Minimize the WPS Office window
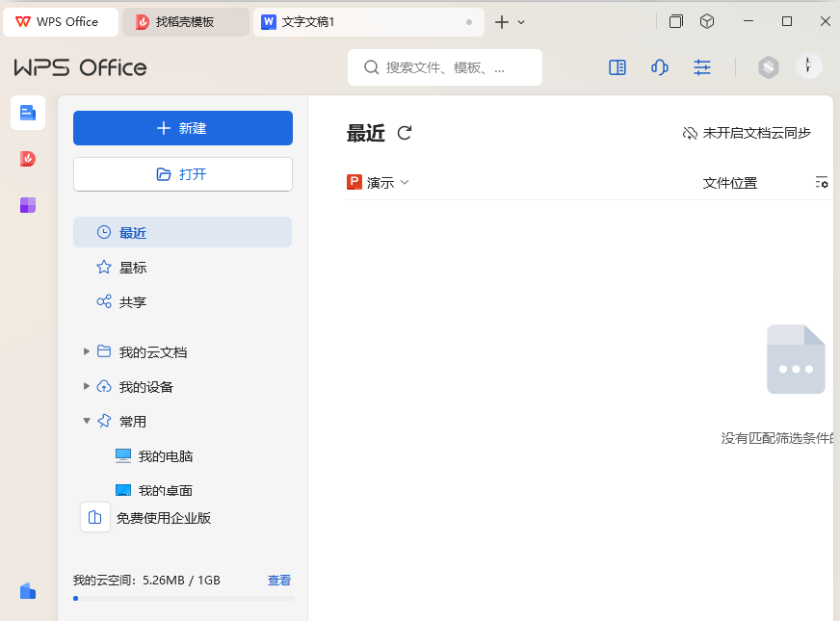This screenshot has height=621, width=840. [748, 21]
